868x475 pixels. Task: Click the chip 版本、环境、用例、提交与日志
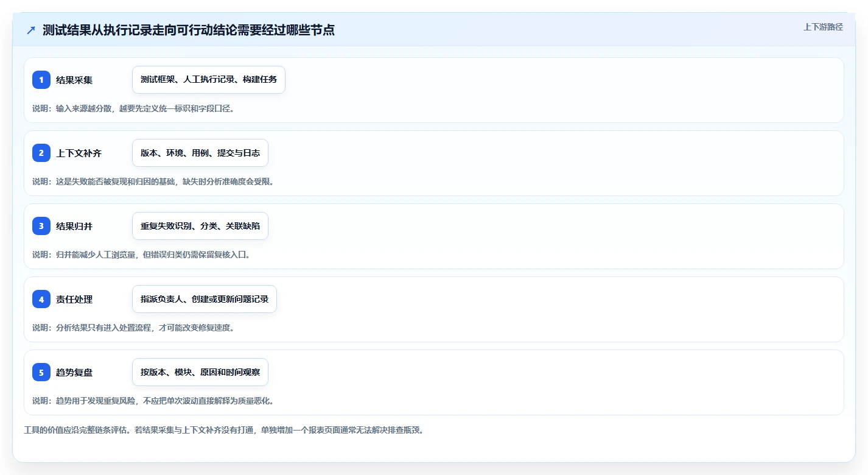200,153
